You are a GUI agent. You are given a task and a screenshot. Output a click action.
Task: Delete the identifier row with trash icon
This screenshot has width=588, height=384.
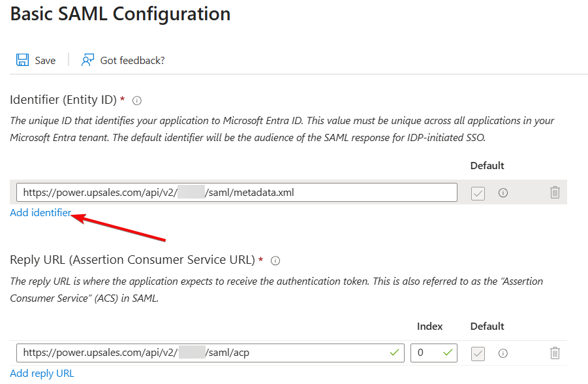pyautogui.click(x=555, y=192)
